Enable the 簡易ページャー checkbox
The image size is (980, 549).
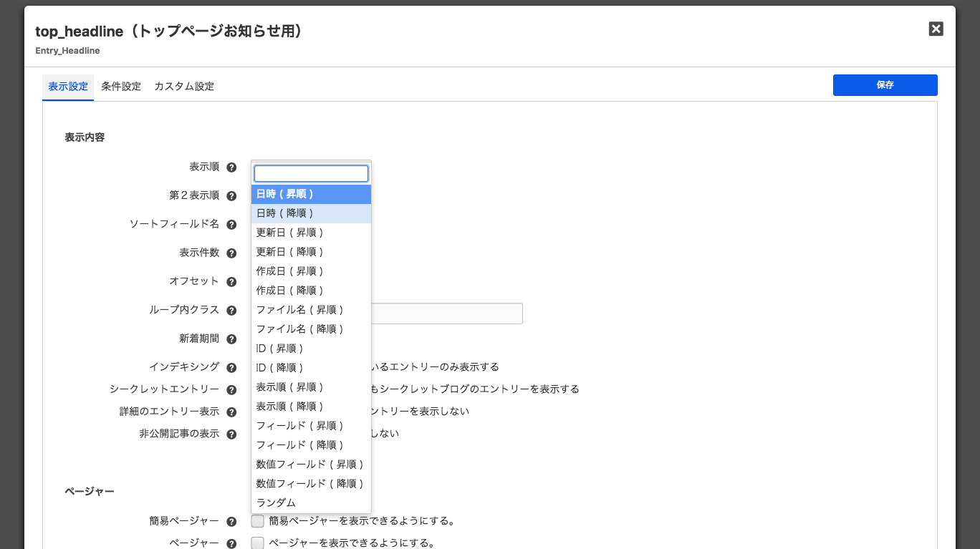pos(258,521)
